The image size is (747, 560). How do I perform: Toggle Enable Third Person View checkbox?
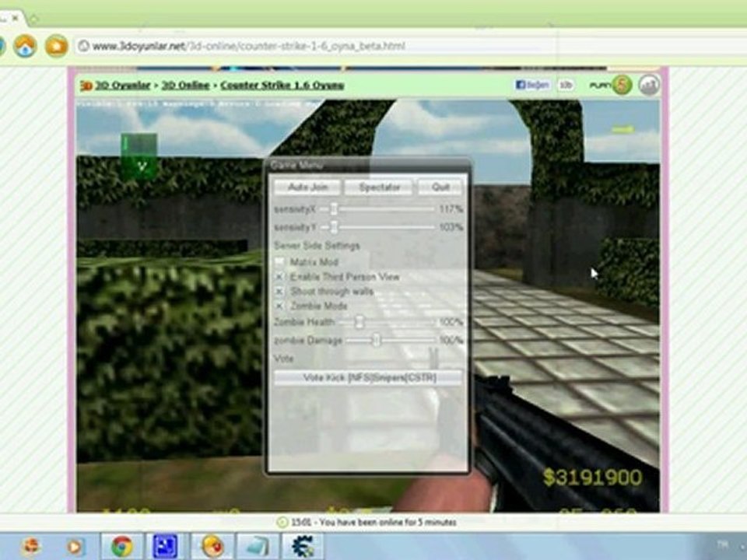(279, 277)
